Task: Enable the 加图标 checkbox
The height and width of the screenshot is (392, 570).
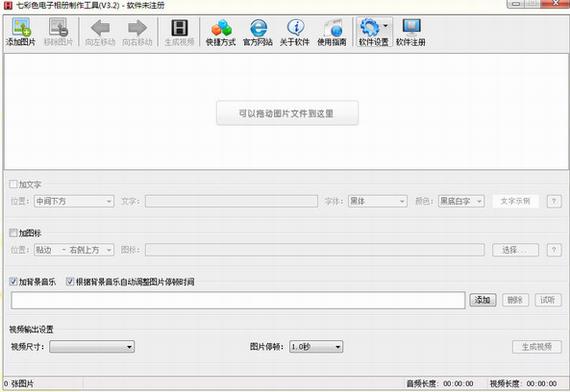Action: click(x=13, y=233)
